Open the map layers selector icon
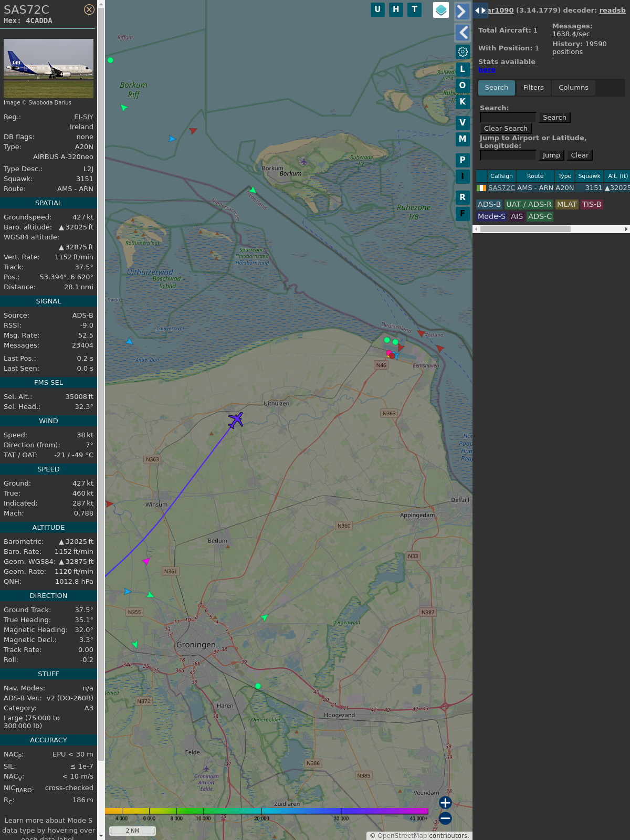 pyautogui.click(x=441, y=10)
